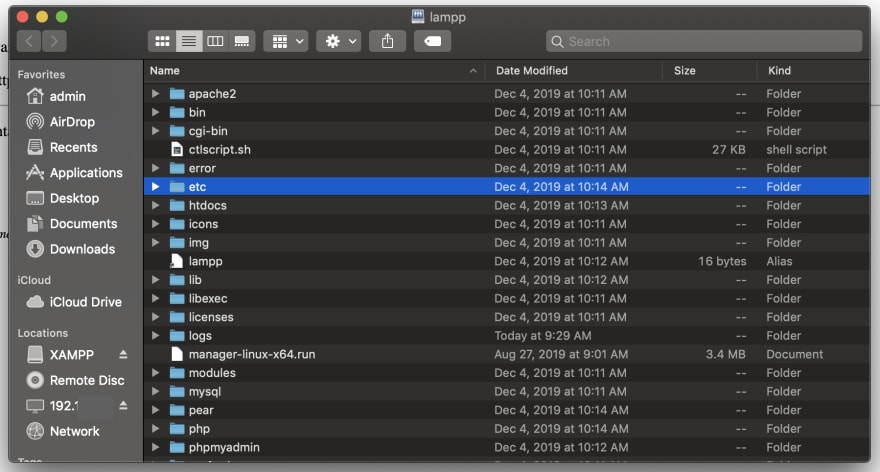Select the lib folder row
The height and width of the screenshot is (472, 880).
click(x=507, y=279)
